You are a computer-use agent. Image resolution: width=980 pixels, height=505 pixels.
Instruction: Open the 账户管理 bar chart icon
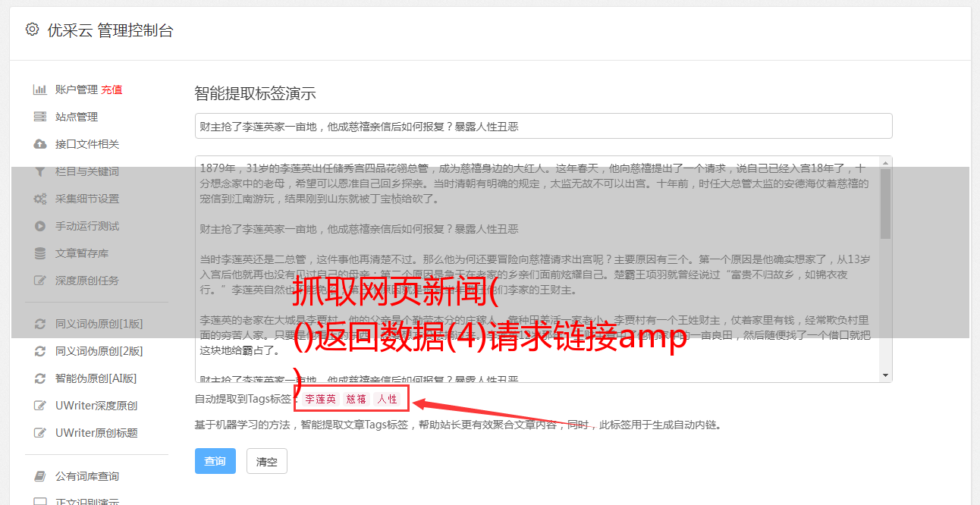tap(40, 89)
